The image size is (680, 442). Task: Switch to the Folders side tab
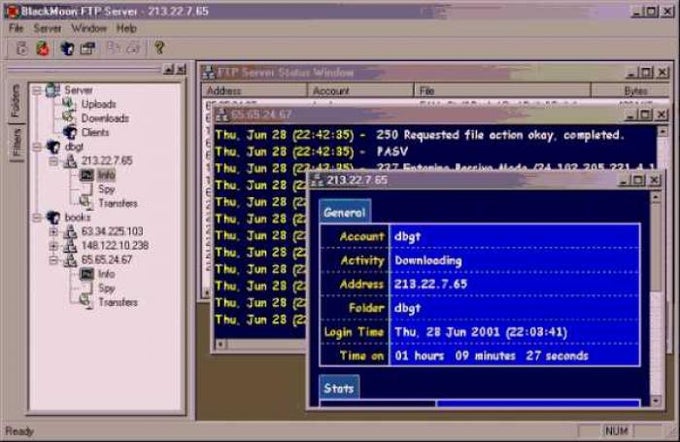[x=16, y=101]
